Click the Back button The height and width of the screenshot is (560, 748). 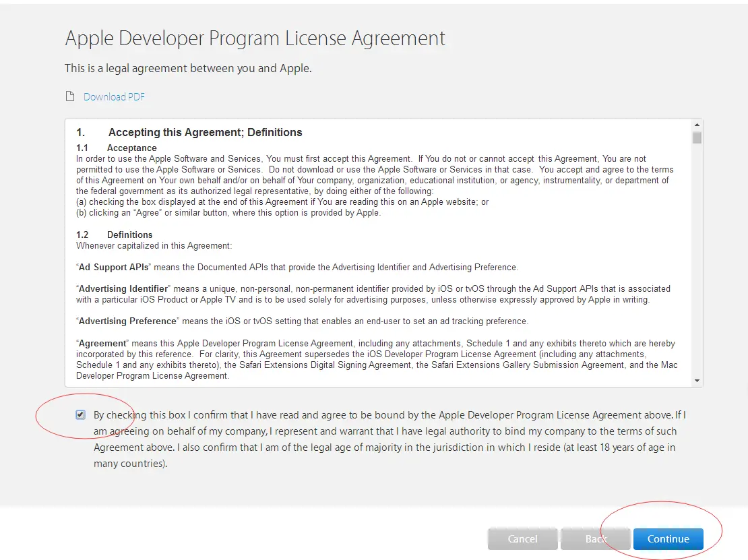[x=595, y=538]
